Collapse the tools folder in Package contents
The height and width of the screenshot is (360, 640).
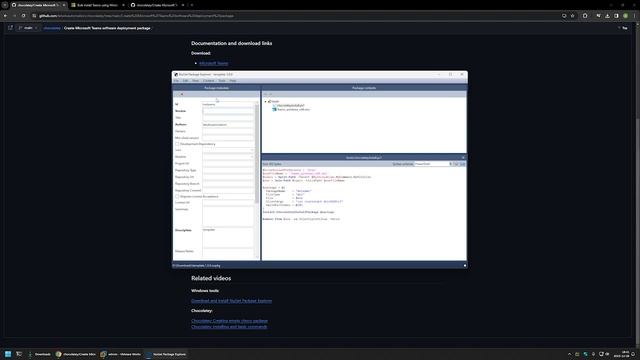(265, 102)
